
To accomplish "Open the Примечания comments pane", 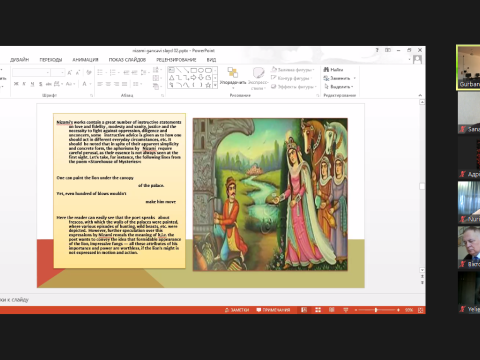I will (273, 310).
